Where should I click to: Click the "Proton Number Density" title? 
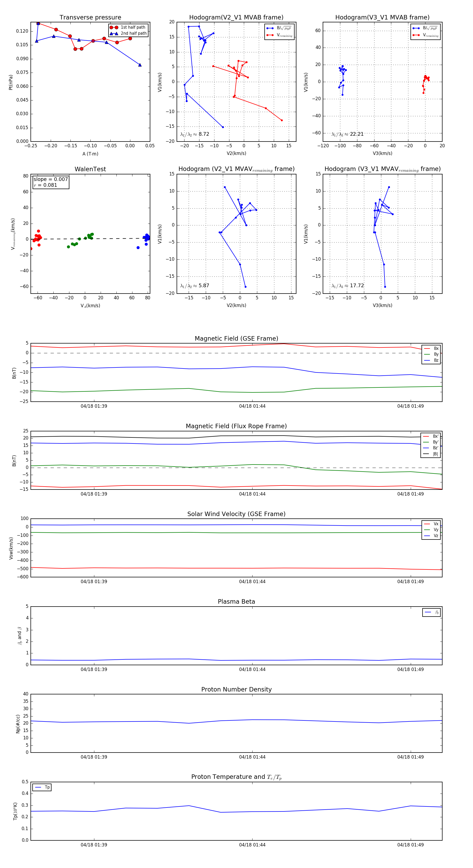point(236,689)
